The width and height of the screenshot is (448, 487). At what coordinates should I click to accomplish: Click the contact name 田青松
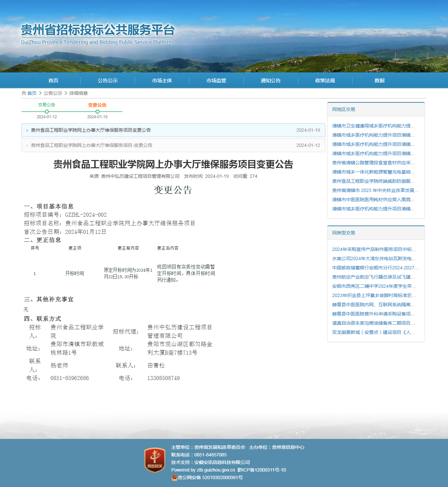tap(156, 365)
